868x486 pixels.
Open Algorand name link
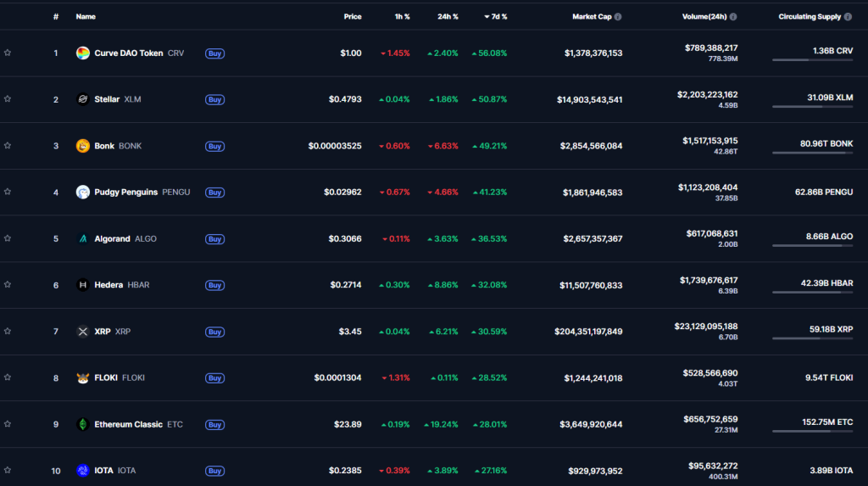point(112,239)
